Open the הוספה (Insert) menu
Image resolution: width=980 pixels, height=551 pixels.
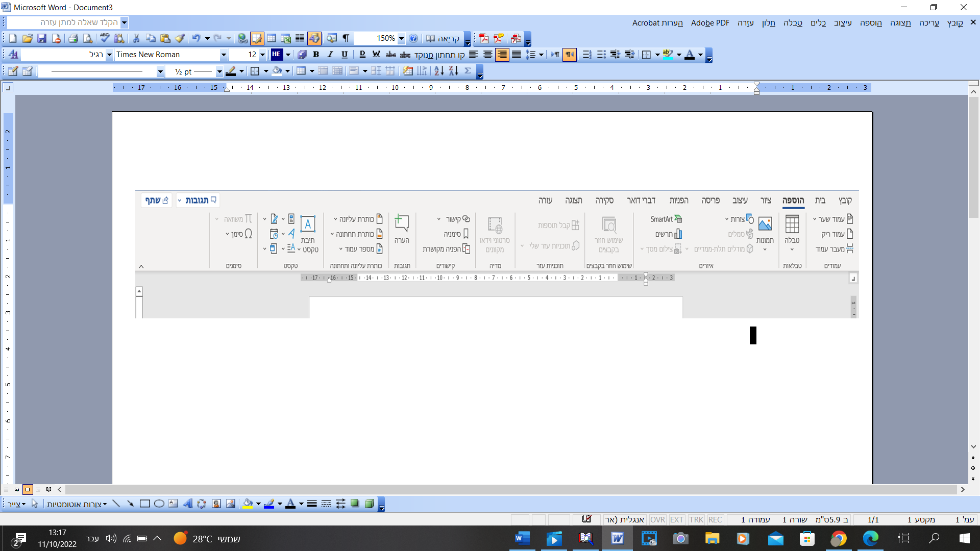[x=871, y=22]
